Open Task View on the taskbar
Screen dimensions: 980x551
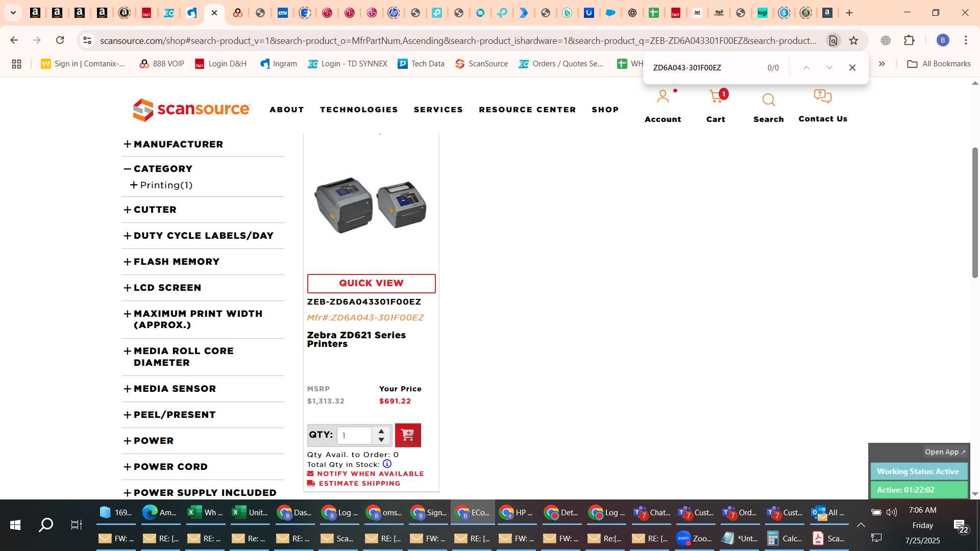click(76, 524)
